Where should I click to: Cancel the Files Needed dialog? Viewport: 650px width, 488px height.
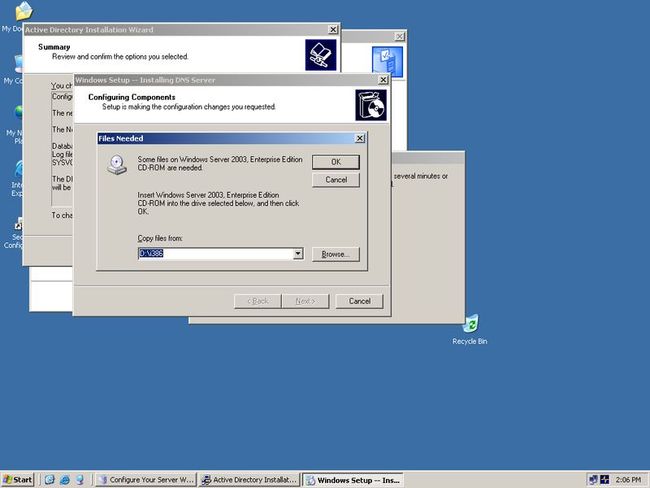pyautogui.click(x=336, y=180)
